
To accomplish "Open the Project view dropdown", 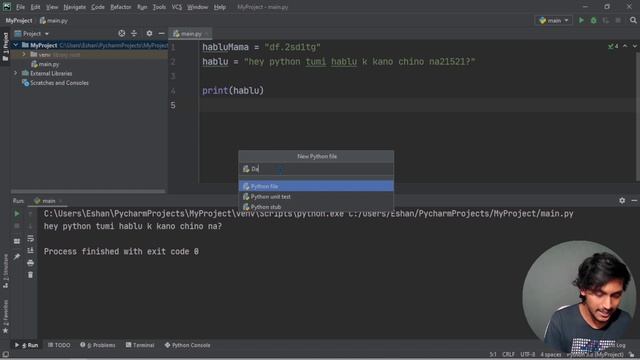I will click(32, 33).
